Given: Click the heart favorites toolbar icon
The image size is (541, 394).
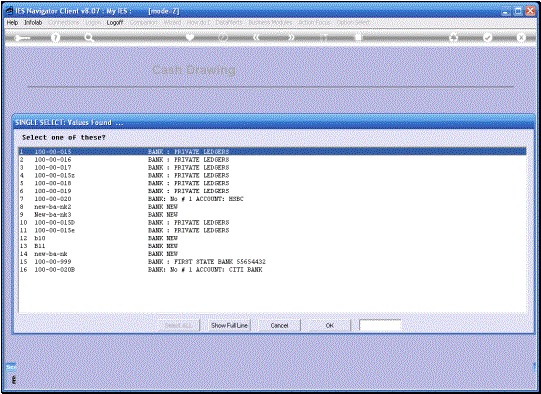Looking at the screenshot, I should coord(190,37).
